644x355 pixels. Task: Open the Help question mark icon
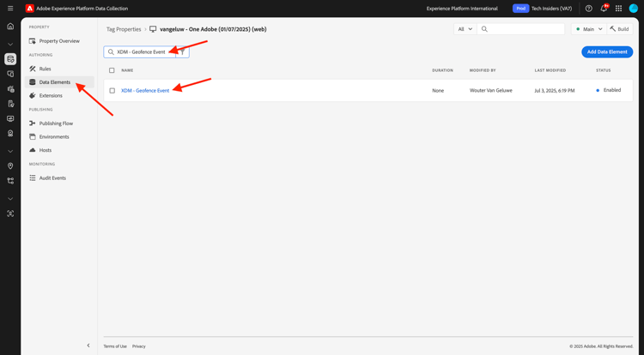(x=588, y=9)
